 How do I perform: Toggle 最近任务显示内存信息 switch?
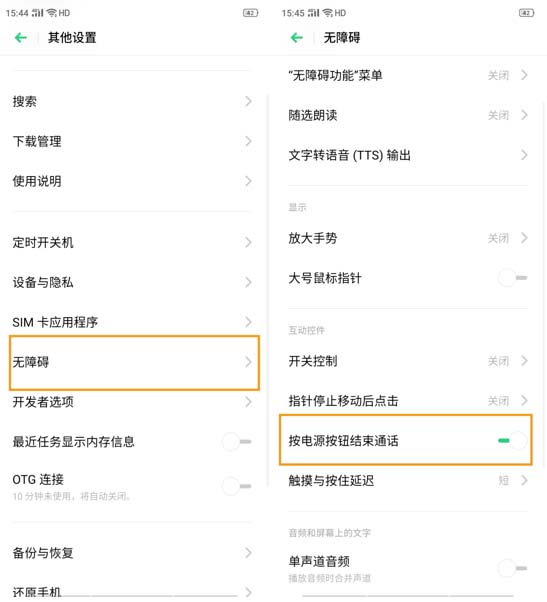pyautogui.click(x=237, y=442)
